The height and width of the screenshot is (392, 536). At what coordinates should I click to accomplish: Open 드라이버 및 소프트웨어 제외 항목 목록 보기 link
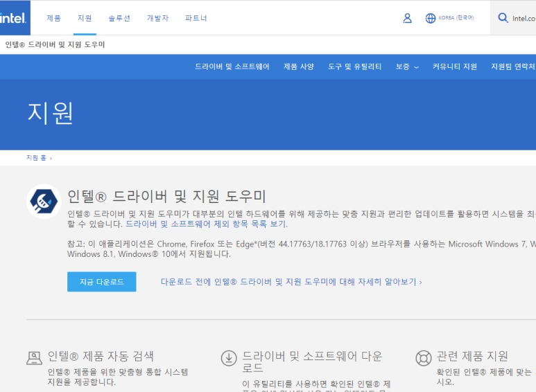(x=207, y=224)
